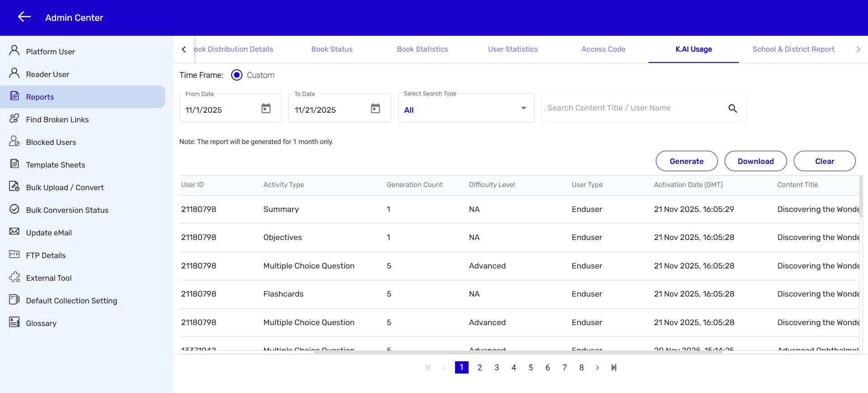This screenshot has width=868, height=393.
Task: Open the From Date calendar picker
Action: [x=266, y=109]
